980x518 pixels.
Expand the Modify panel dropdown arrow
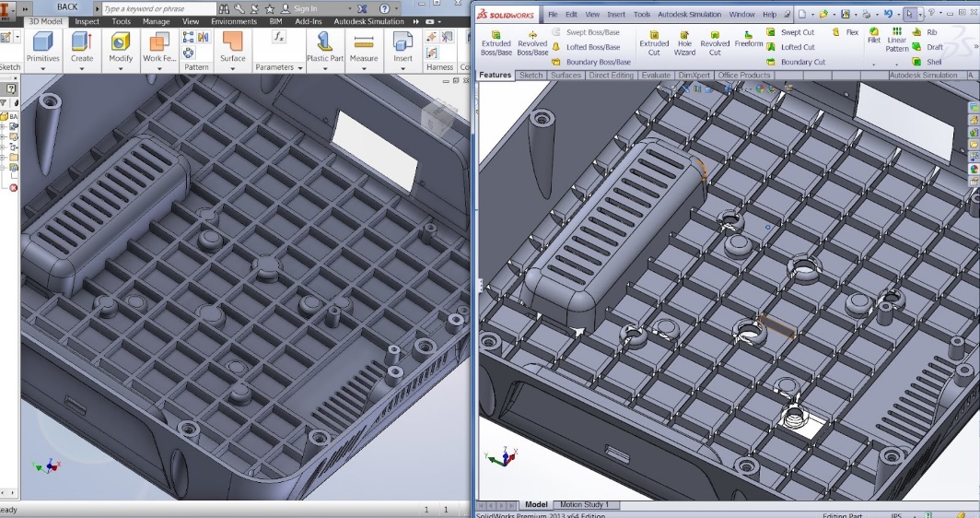(x=120, y=68)
